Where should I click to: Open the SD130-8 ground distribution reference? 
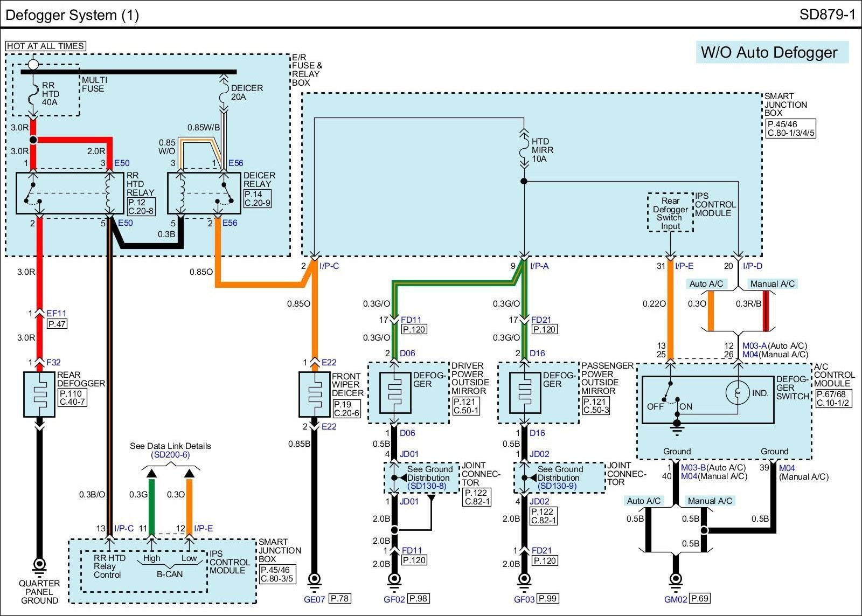point(427,486)
